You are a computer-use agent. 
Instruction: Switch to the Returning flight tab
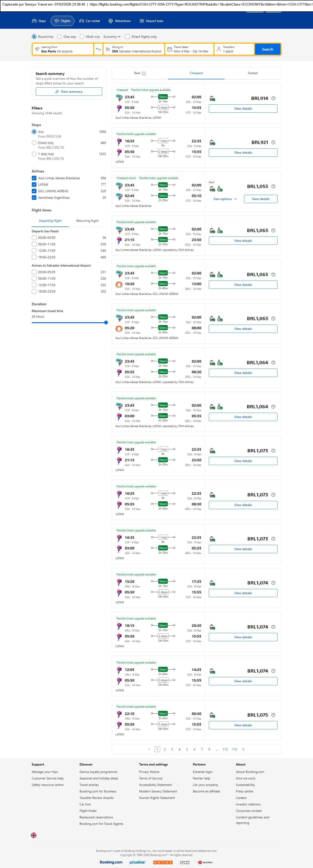(x=87, y=221)
